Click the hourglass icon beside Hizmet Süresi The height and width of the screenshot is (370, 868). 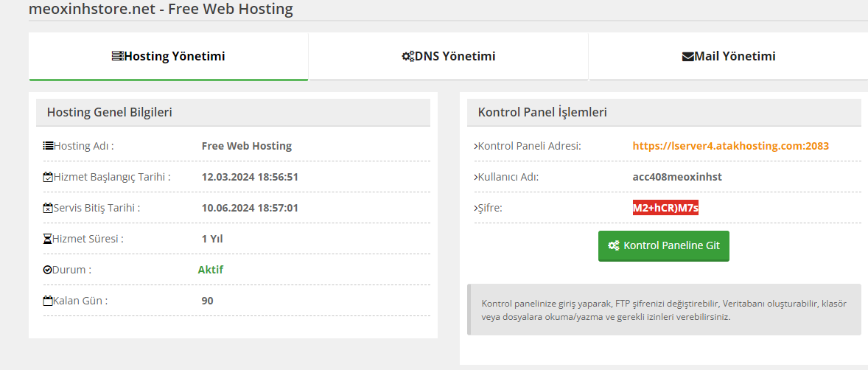(x=48, y=240)
